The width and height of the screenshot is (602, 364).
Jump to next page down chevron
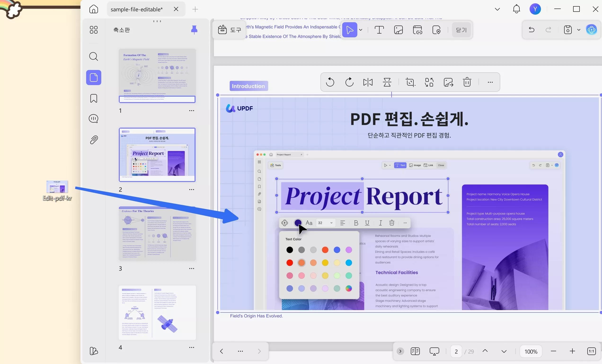point(504,351)
